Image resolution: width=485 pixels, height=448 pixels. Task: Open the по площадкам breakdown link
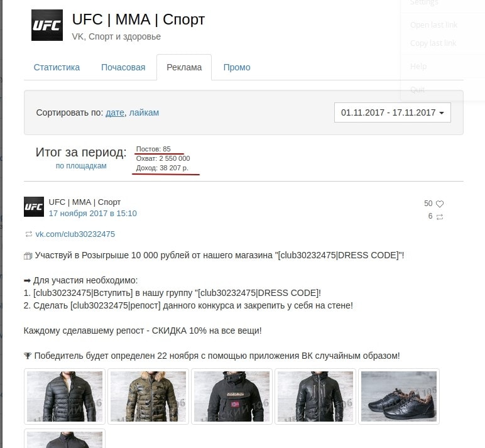click(x=81, y=166)
